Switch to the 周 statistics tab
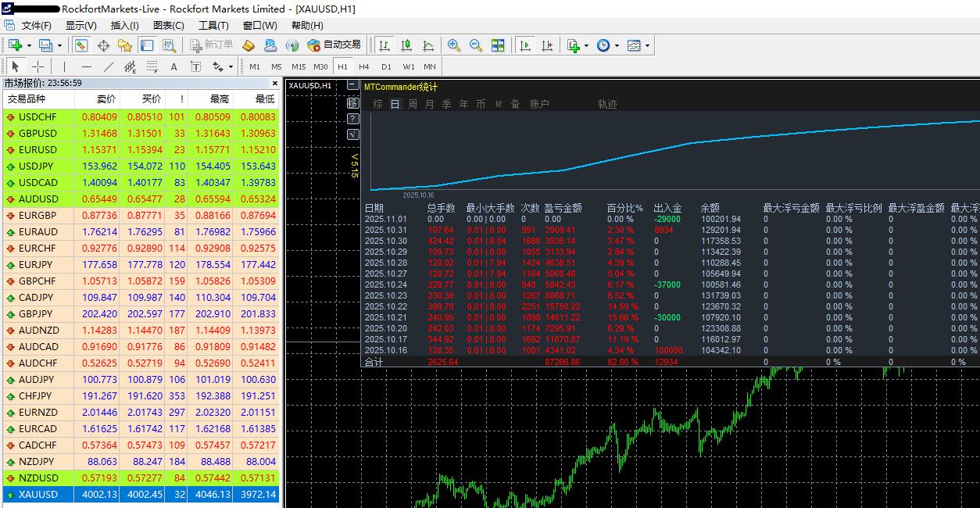 413,104
